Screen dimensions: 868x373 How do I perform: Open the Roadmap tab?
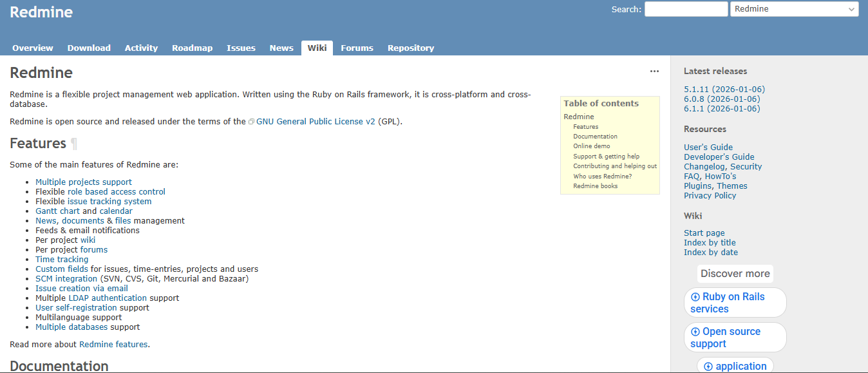[192, 48]
